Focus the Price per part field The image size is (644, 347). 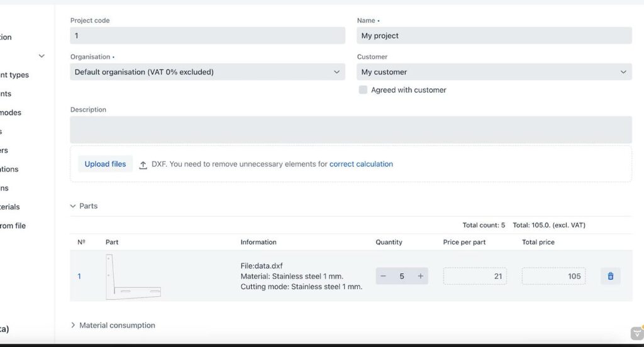(474, 276)
